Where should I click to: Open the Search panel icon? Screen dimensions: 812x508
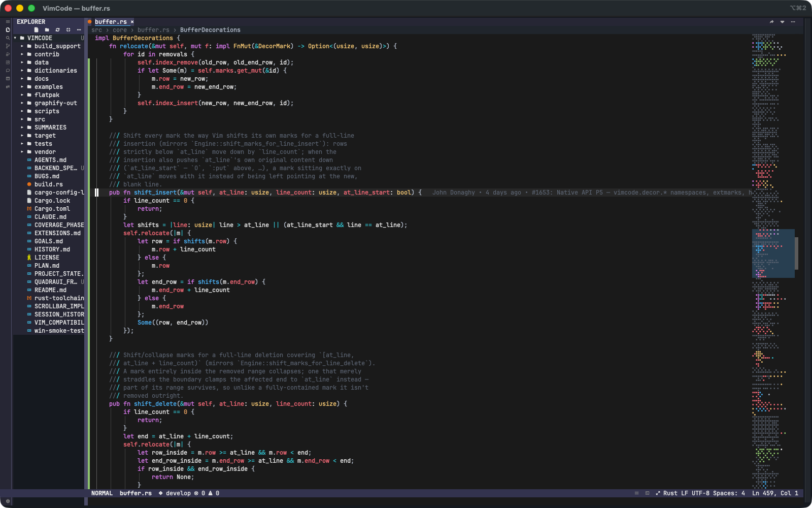coord(8,38)
